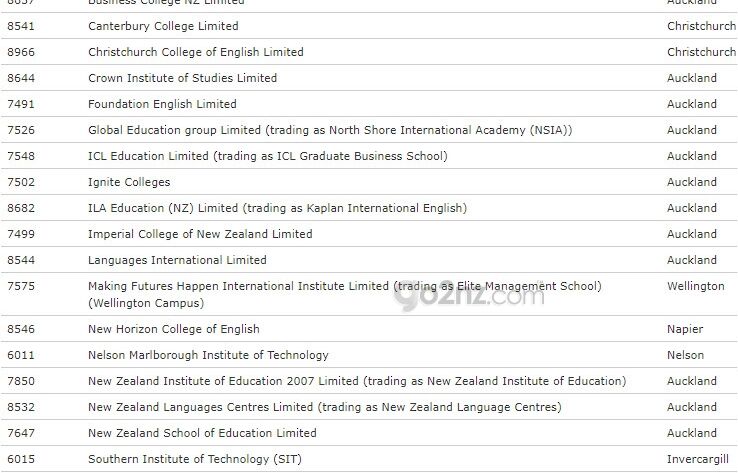
Task: Click the Invercargill location cell
Action: (x=700, y=459)
